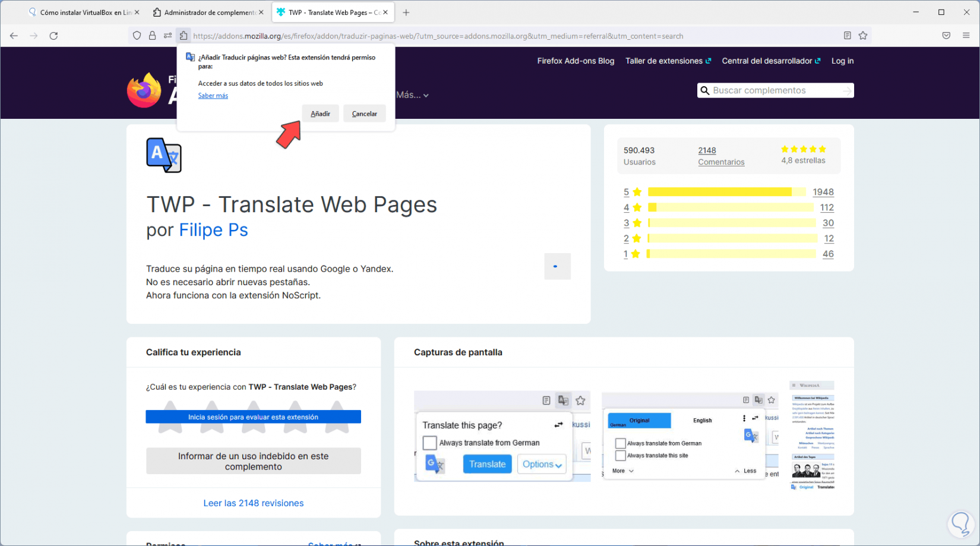Switch to Administrador de complementos tab
The height and width of the screenshot is (546, 980).
click(x=208, y=12)
